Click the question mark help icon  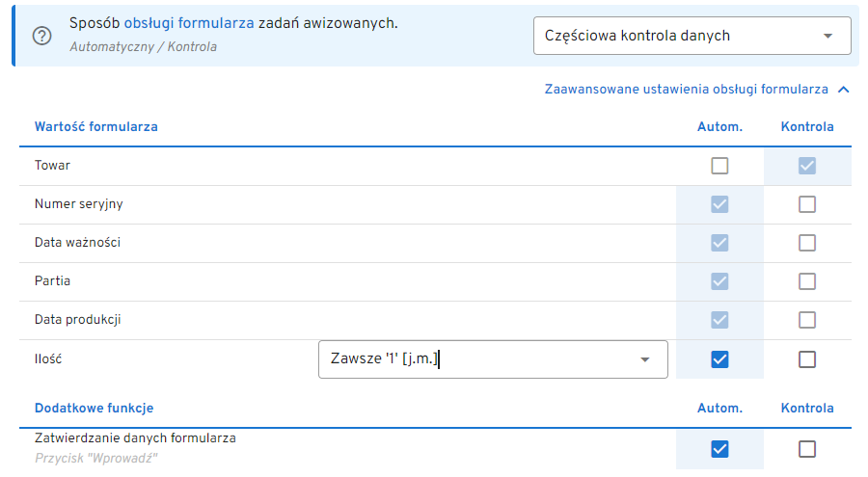(x=41, y=36)
